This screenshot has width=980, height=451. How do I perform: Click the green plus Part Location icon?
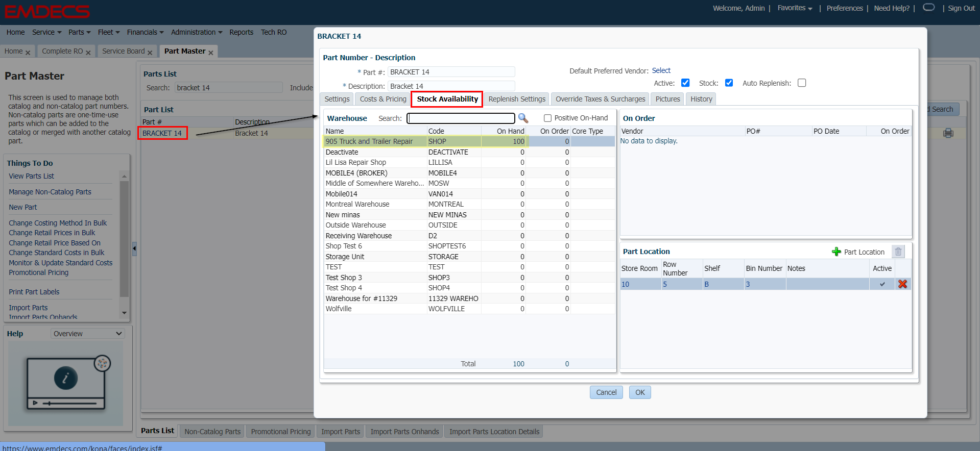click(x=836, y=252)
